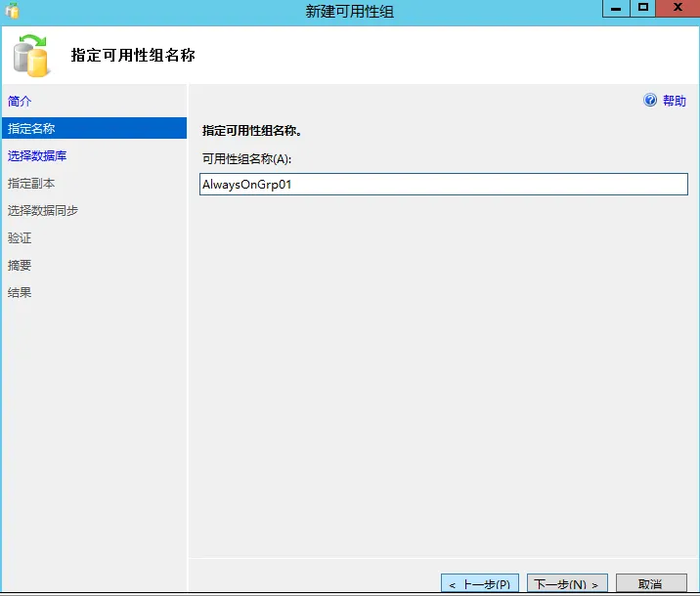Minimize the 新建可用性组 window
Screen dimensions: 700x596
[616, 9]
